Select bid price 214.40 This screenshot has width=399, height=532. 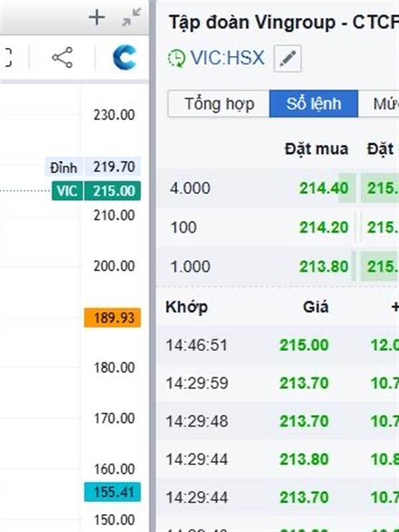point(324,188)
